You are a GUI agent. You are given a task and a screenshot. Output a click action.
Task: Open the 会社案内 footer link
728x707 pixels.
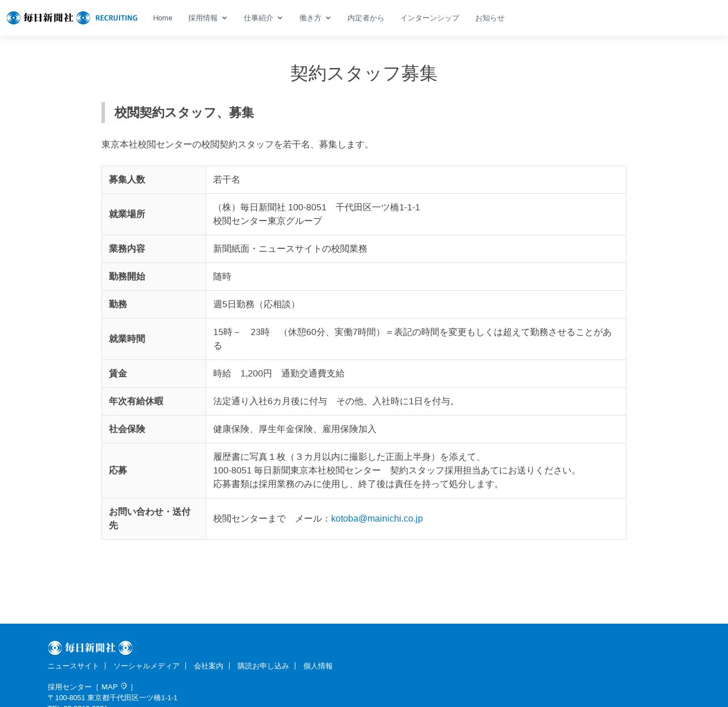209,666
